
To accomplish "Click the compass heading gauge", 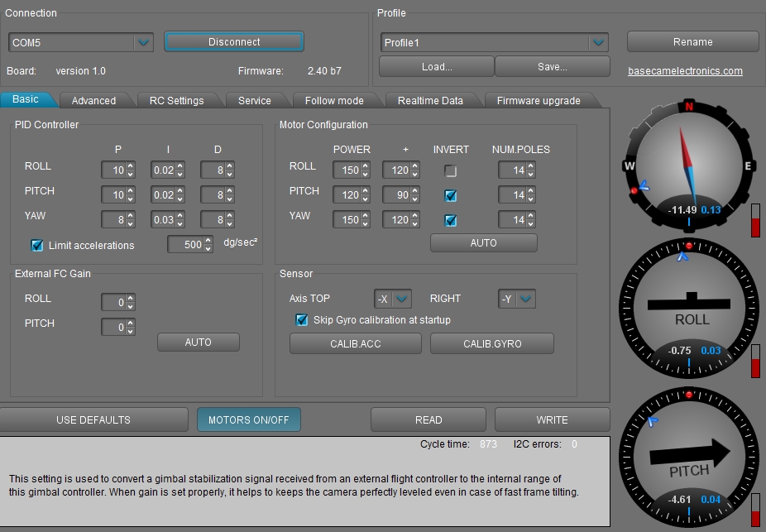I will tap(688, 165).
